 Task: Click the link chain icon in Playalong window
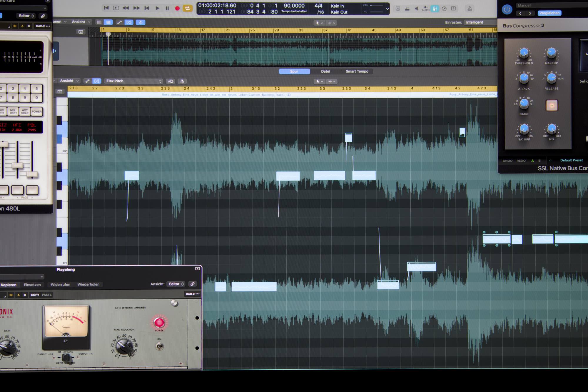click(x=192, y=284)
